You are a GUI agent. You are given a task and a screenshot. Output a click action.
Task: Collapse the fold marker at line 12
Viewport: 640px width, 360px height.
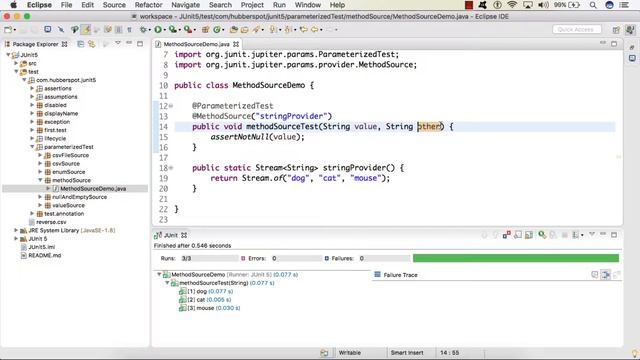(x=171, y=106)
